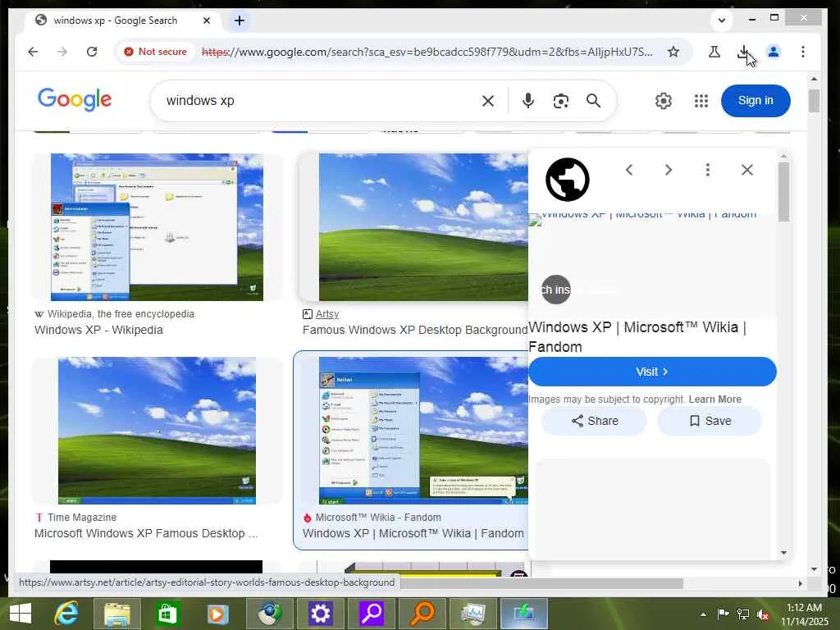Viewport: 840px width, 630px height.
Task: Click preview panel scrollbar down arrow
Action: point(783,552)
